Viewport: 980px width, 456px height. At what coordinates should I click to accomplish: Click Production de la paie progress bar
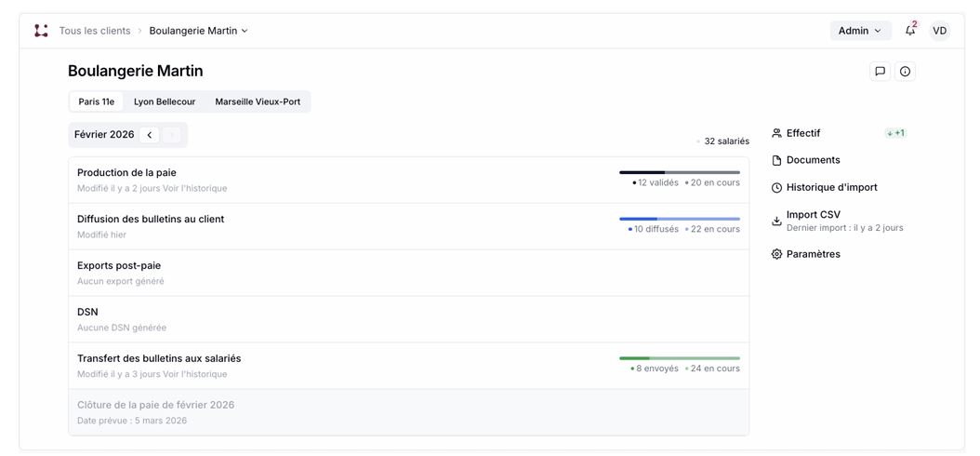(680, 173)
